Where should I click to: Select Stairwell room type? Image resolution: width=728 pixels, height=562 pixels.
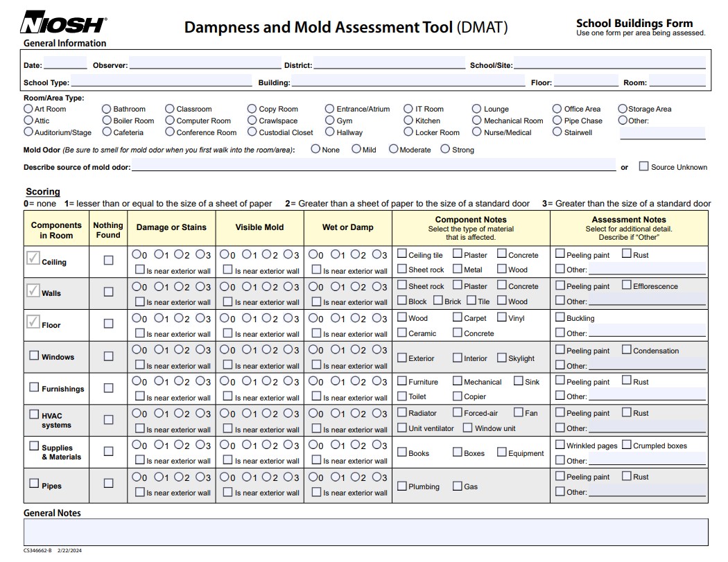pyautogui.click(x=557, y=132)
